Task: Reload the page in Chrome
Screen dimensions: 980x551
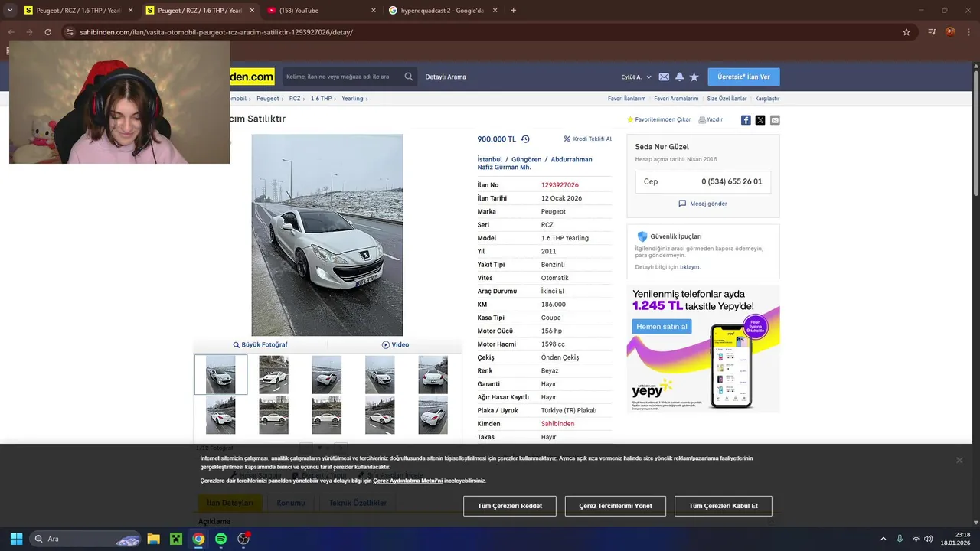Action: [x=47, y=32]
